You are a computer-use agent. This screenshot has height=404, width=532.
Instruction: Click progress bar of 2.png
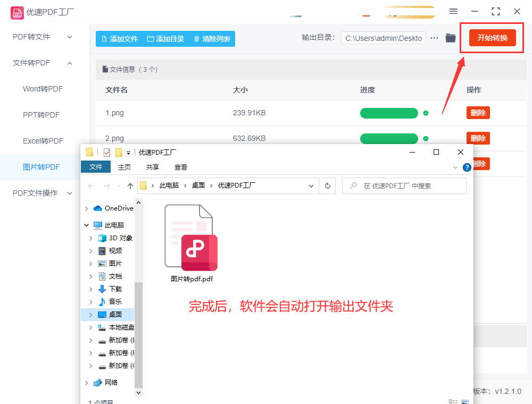coord(389,139)
